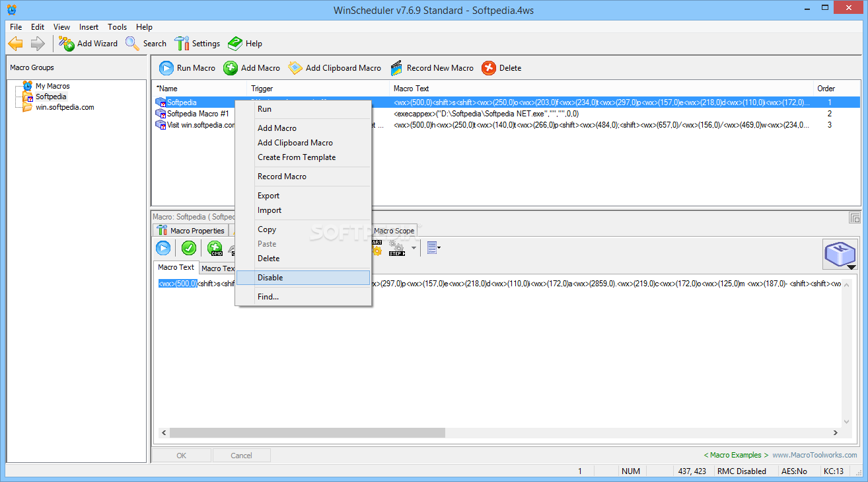
Task: Click the horizontal scrollbar thumb in editor
Action: [307, 432]
